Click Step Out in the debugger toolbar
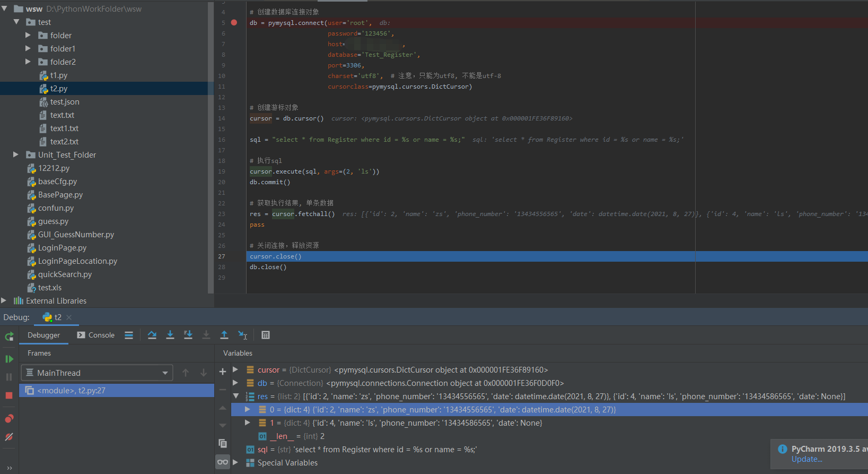 coord(224,335)
